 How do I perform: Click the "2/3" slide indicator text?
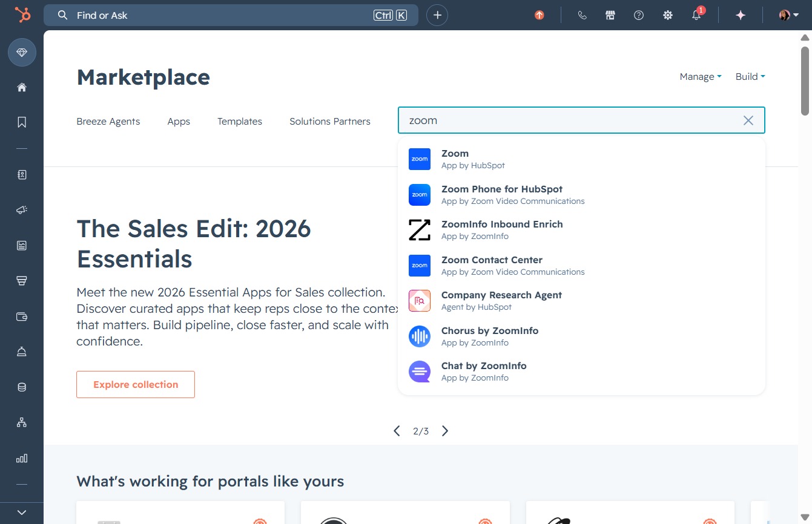click(421, 431)
